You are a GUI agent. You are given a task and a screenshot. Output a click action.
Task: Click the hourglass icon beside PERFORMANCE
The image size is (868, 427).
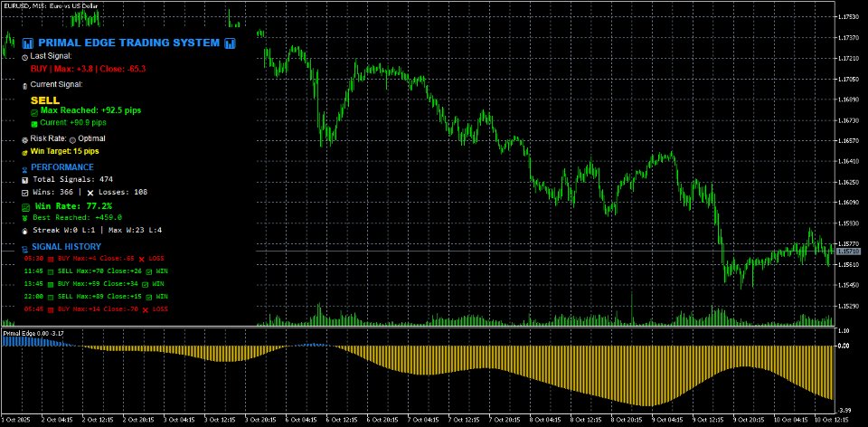click(x=25, y=168)
